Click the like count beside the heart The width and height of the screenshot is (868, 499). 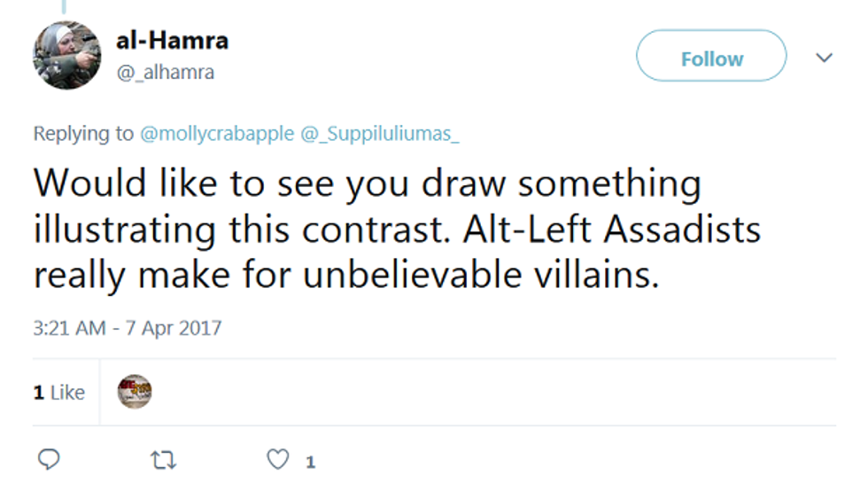point(310,462)
